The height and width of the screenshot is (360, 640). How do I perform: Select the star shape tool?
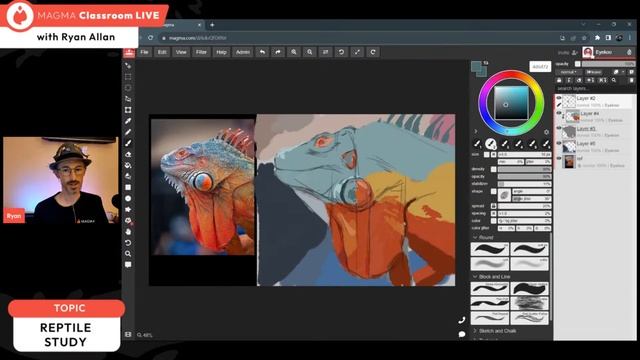point(128,209)
